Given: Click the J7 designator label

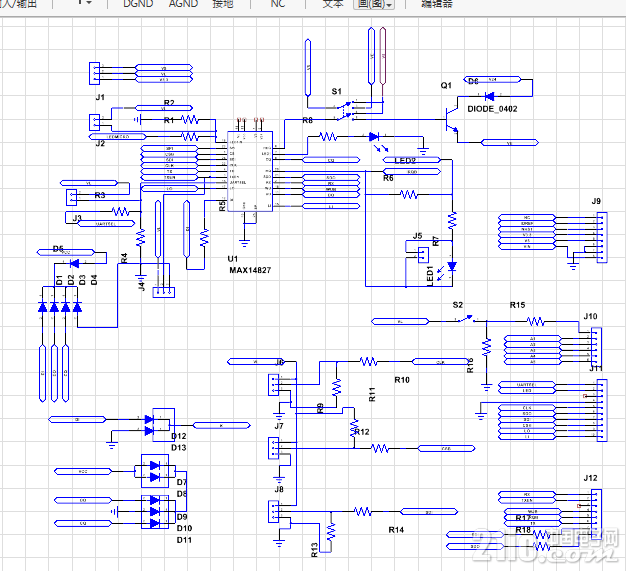Looking at the screenshot, I should tap(279, 426).
